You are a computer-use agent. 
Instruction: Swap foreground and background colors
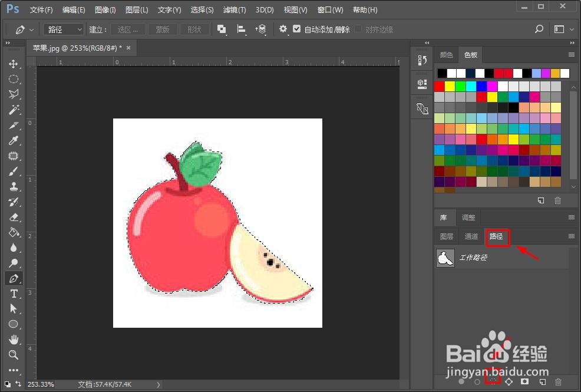pos(18,384)
